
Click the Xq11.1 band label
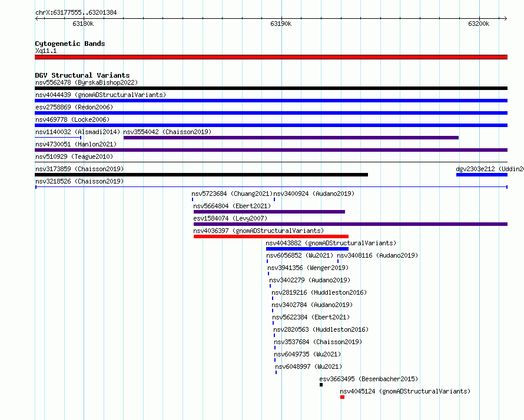coord(46,51)
